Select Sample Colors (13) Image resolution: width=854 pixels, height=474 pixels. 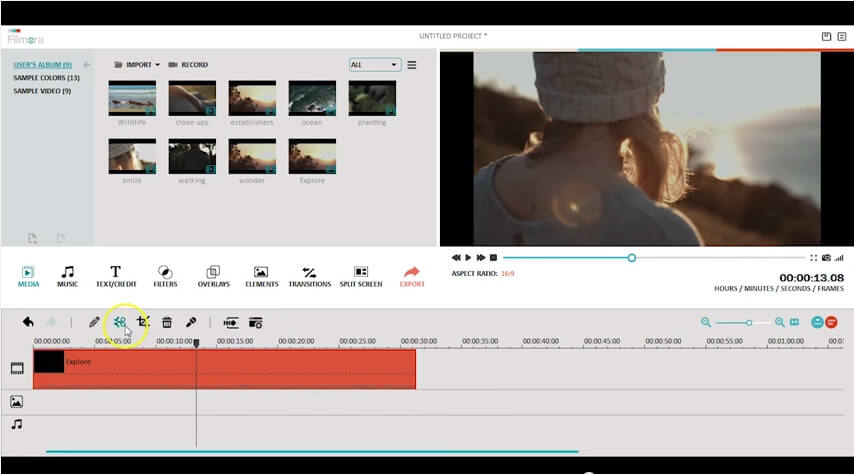point(46,78)
